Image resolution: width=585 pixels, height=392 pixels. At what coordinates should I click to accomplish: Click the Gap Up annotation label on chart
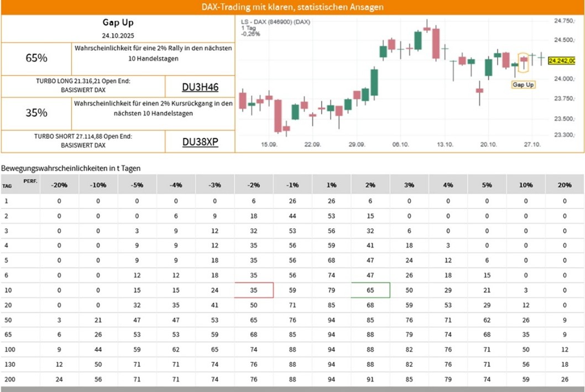coord(523,85)
